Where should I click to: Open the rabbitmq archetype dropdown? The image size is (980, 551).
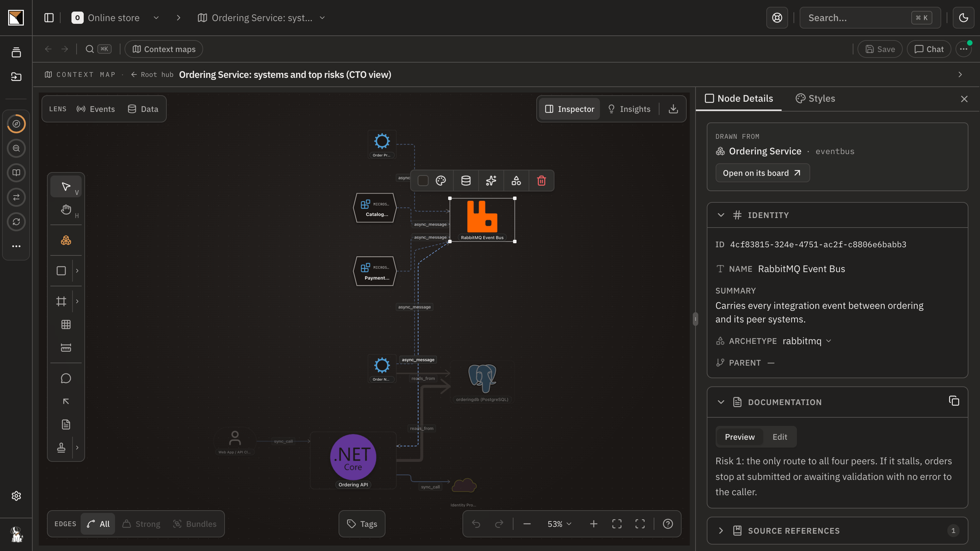[807, 341]
